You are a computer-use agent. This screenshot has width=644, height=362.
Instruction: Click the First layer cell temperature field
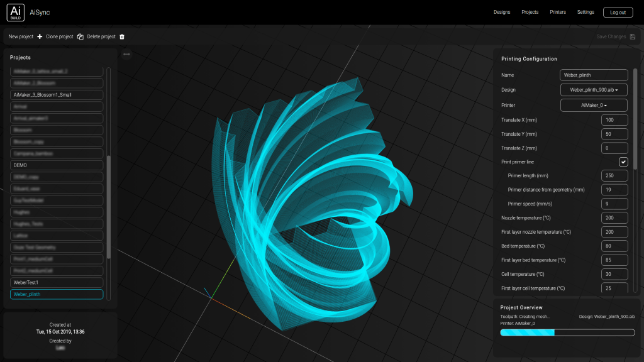614,288
